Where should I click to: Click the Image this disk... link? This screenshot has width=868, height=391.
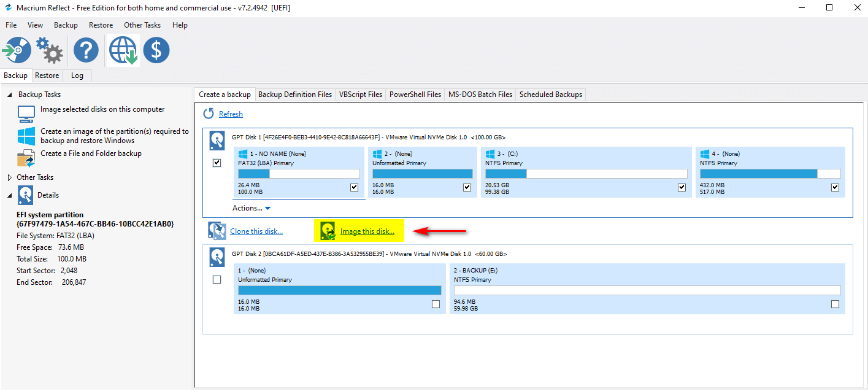367,231
